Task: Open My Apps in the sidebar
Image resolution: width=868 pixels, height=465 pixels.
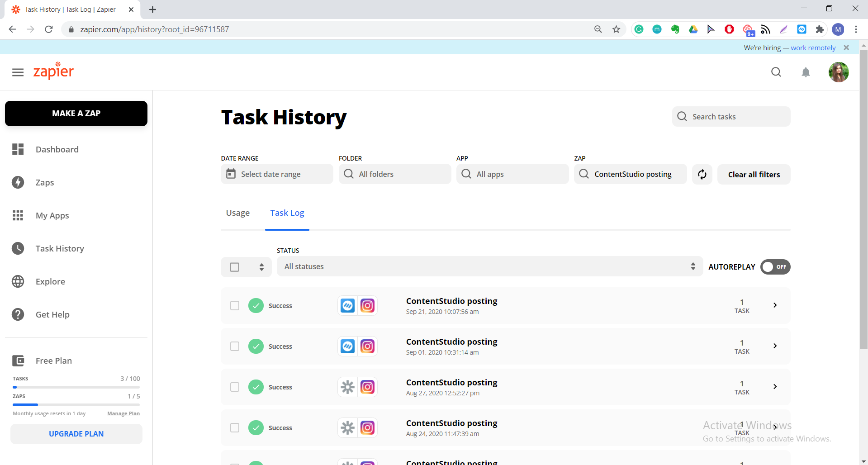Action: coord(52,215)
